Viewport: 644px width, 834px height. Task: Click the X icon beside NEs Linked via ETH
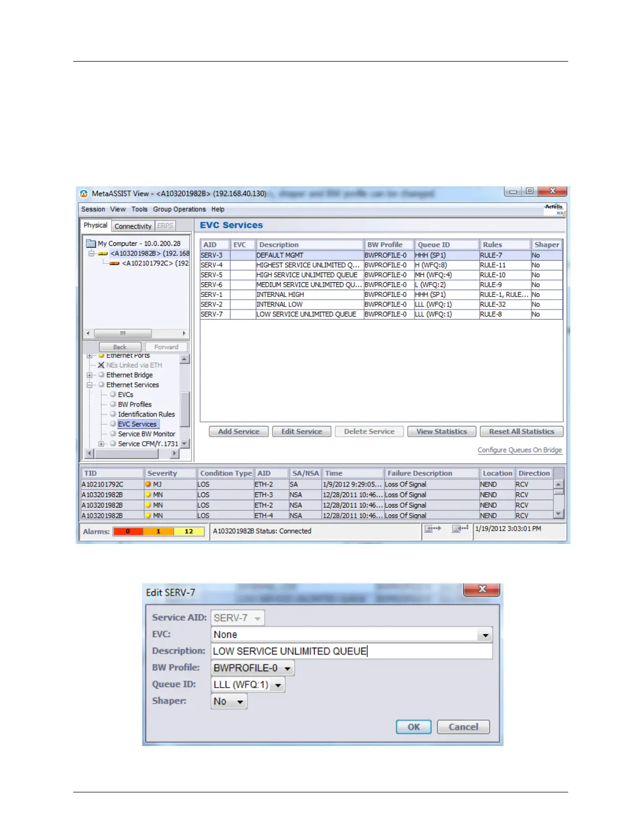point(101,365)
